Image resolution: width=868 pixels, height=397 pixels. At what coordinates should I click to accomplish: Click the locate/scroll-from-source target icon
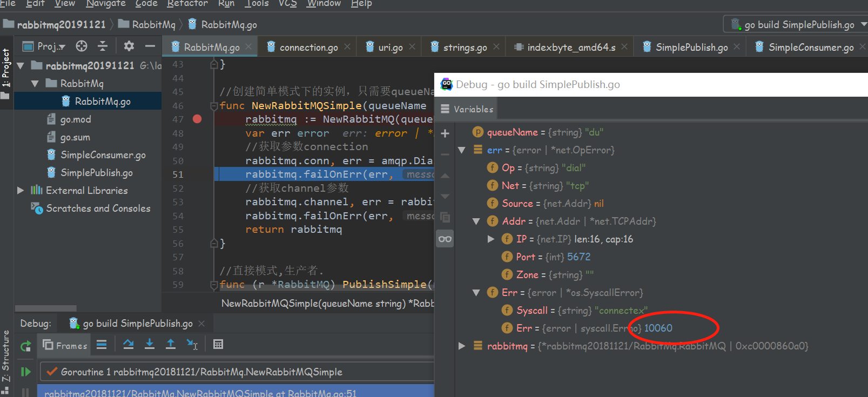click(x=82, y=46)
